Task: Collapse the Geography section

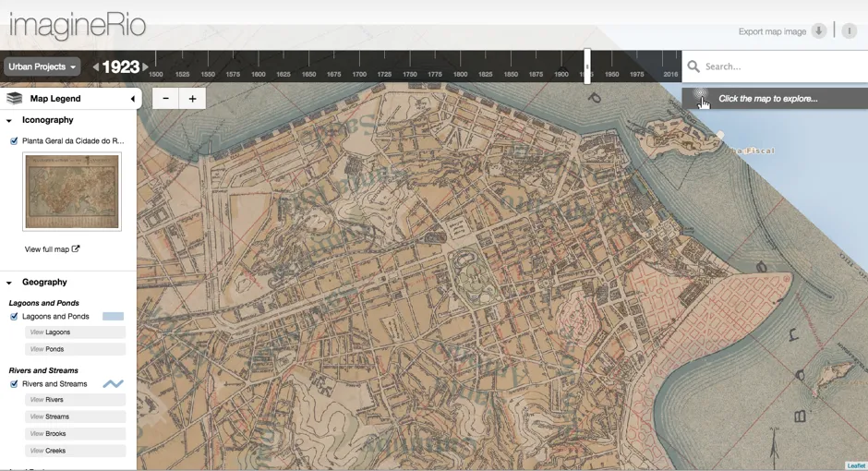Action: tap(9, 283)
